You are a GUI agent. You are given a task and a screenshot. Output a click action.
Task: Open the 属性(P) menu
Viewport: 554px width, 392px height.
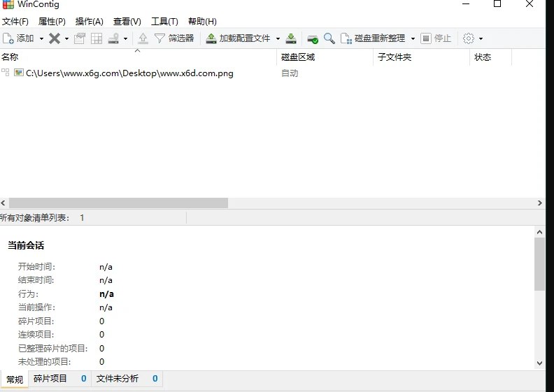52,22
